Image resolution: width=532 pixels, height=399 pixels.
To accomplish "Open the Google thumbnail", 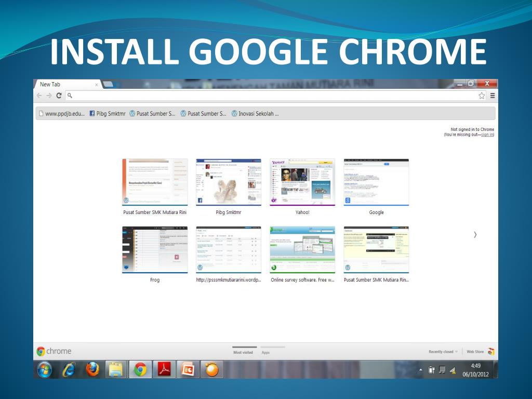I will [376, 182].
